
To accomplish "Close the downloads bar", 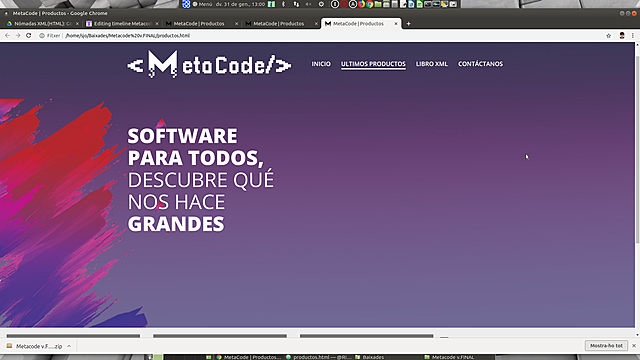I will tap(634, 346).
